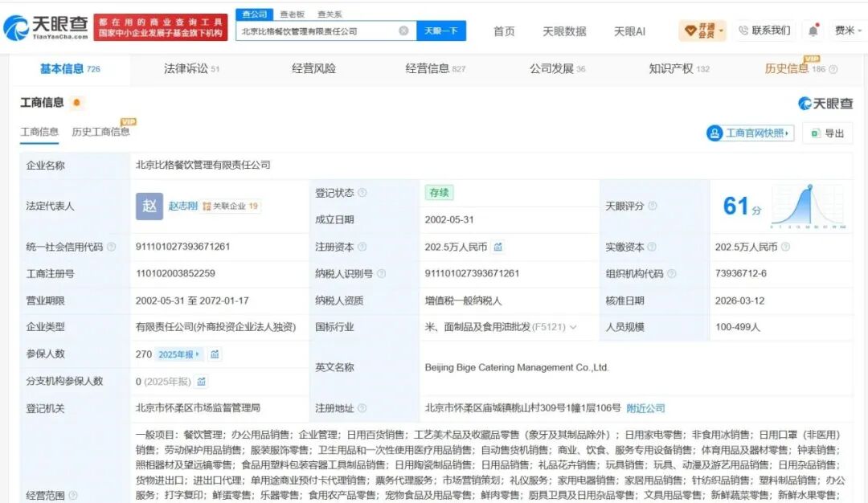The height and width of the screenshot is (503, 868).
Task: Select registration number 110102003852259
Action: click(x=175, y=273)
